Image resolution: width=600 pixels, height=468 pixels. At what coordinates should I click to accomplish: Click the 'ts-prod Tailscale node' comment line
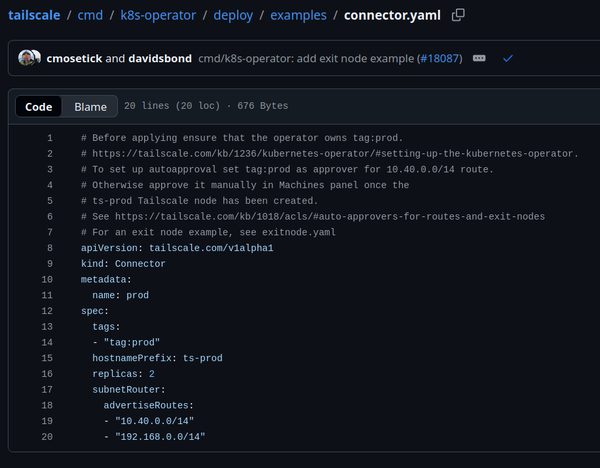(199, 201)
